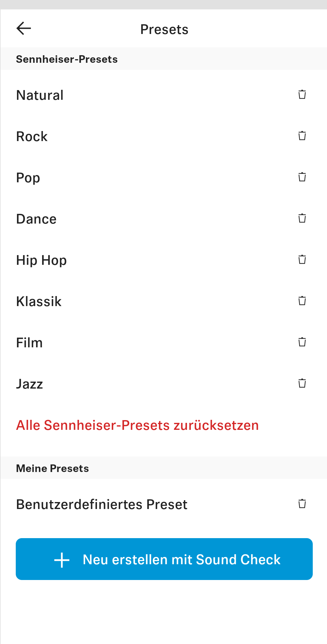
Task: Select the Jazz preset
Action: coord(29,384)
